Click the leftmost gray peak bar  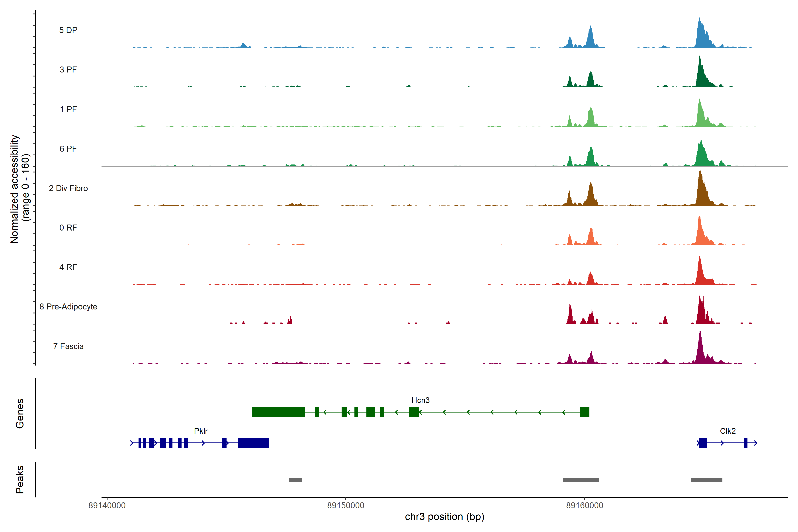295,480
